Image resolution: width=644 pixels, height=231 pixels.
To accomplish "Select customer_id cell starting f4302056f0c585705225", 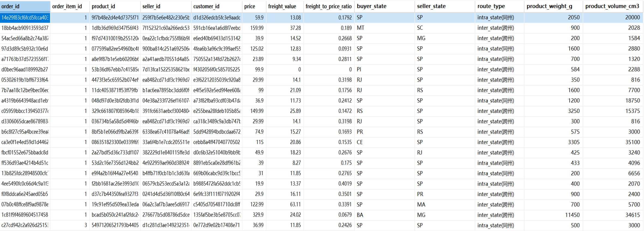I will pos(216,69).
